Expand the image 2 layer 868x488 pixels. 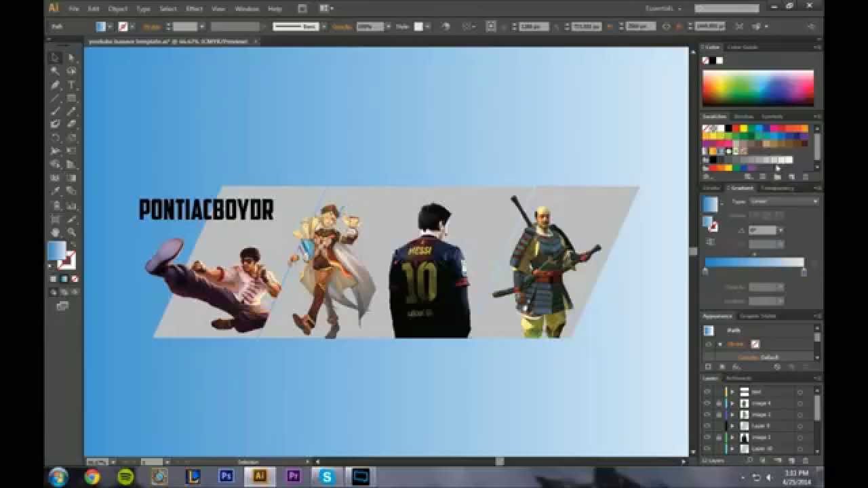tap(732, 415)
